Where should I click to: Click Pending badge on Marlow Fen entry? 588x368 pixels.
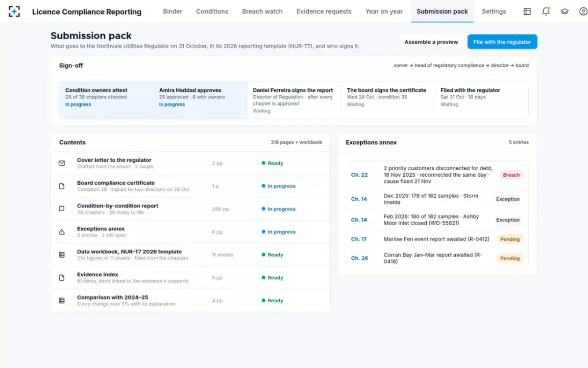pos(510,239)
